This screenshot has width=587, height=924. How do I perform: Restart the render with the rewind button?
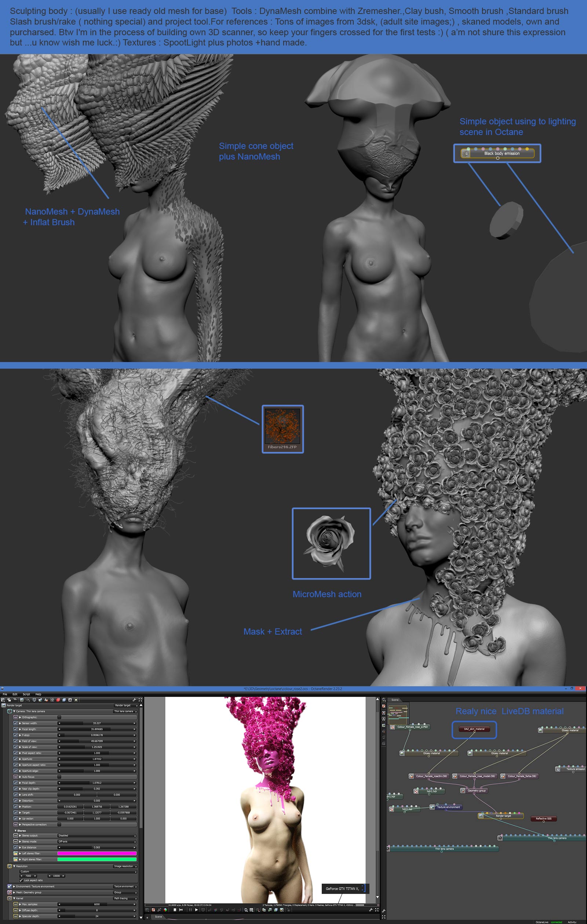coord(181,910)
